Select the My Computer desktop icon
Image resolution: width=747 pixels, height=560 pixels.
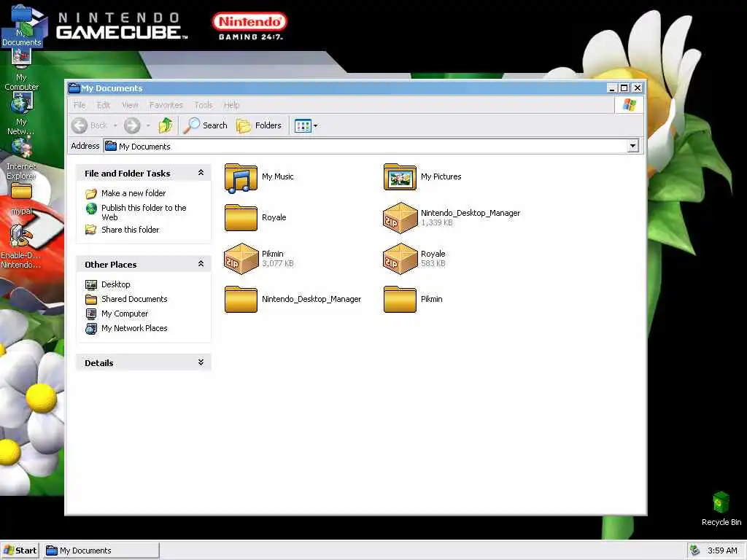pyautogui.click(x=21, y=69)
